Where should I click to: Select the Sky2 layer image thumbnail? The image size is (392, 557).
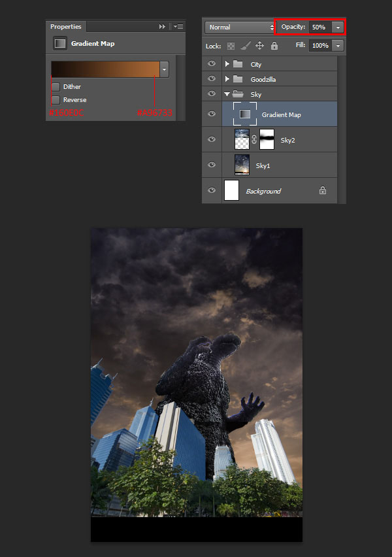click(242, 139)
